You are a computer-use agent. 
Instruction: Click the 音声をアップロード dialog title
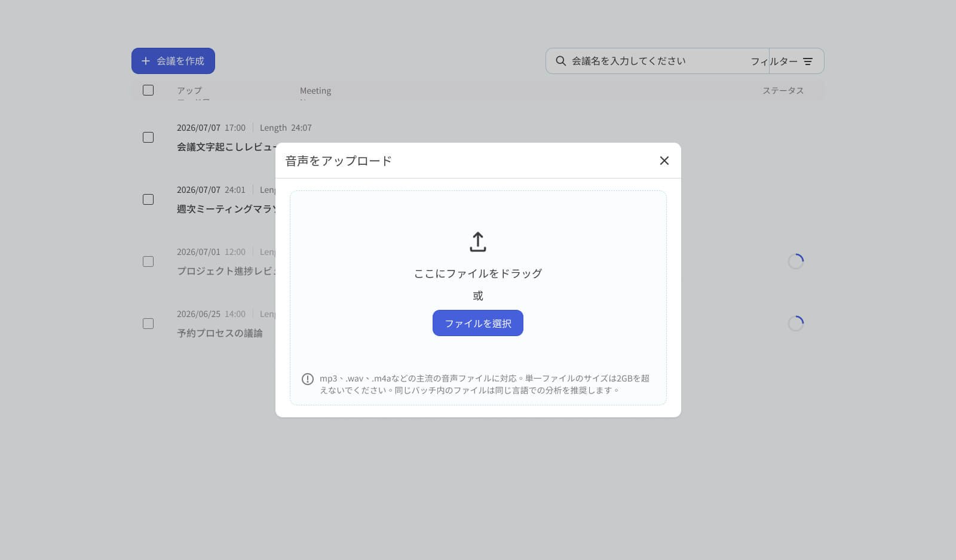(338, 161)
